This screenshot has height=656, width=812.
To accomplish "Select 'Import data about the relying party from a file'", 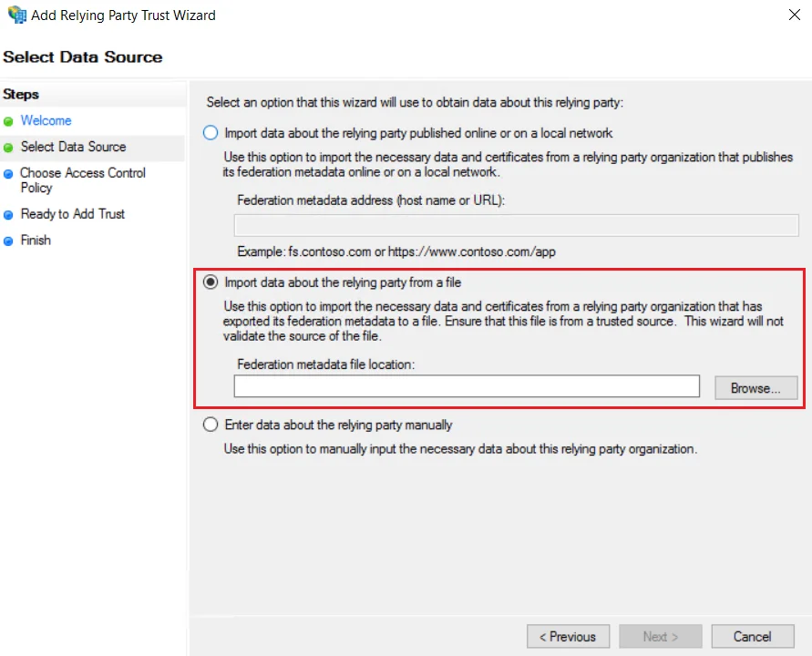I will coord(210,282).
